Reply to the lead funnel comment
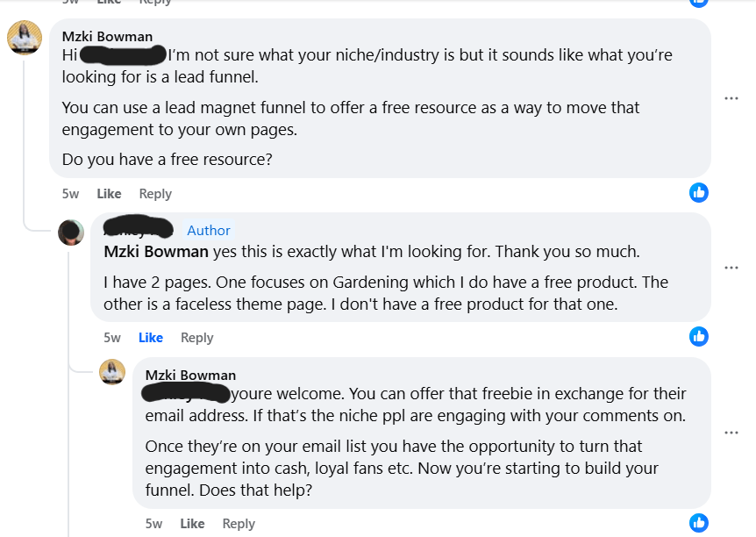This screenshot has width=756, height=537. click(x=155, y=194)
